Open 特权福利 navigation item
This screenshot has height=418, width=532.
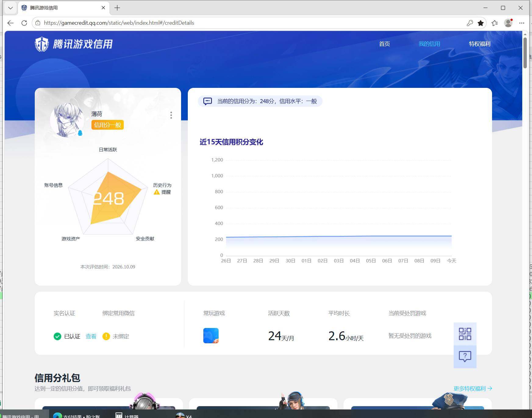(480, 44)
